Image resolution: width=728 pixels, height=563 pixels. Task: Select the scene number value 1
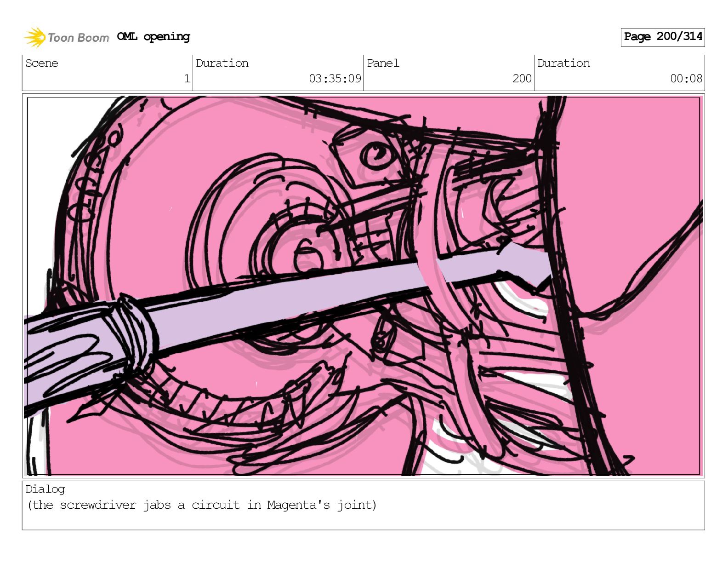coord(187,79)
